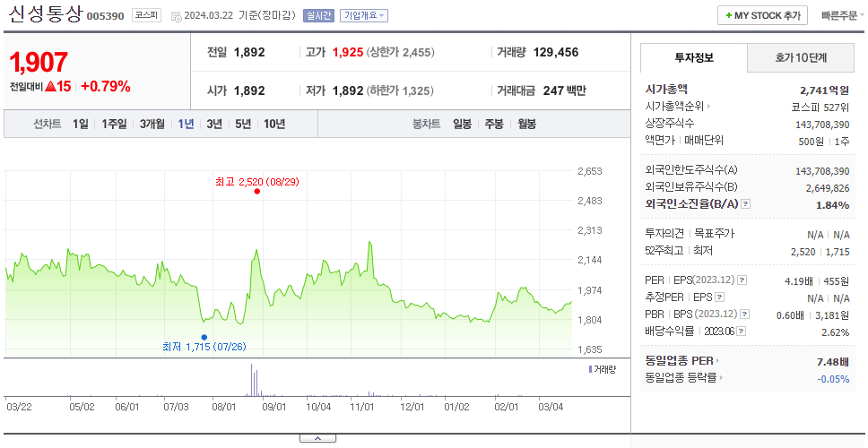This screenshot has width=868, height=448.
Task: Click the 동일업종 PER value 7.48배
Action: (x=833, y=362)
